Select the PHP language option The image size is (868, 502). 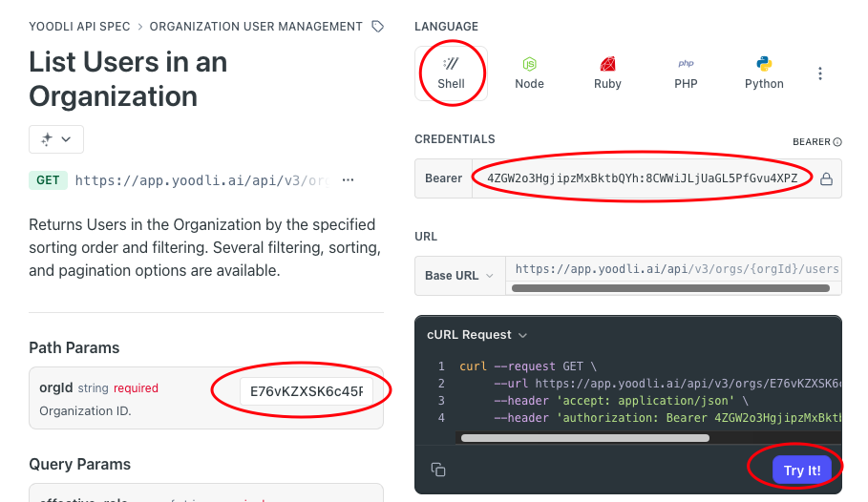pos(686,73)
